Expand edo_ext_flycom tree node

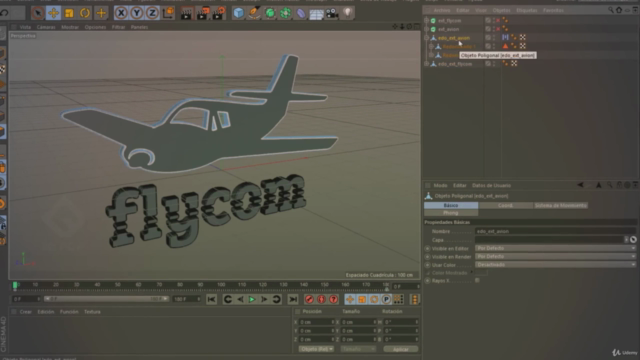[427, 64]
